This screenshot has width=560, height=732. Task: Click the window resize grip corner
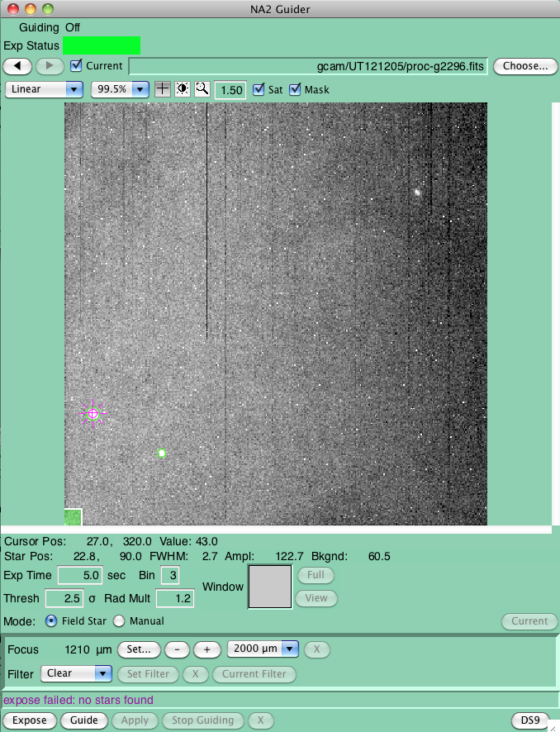pos(555,727)
